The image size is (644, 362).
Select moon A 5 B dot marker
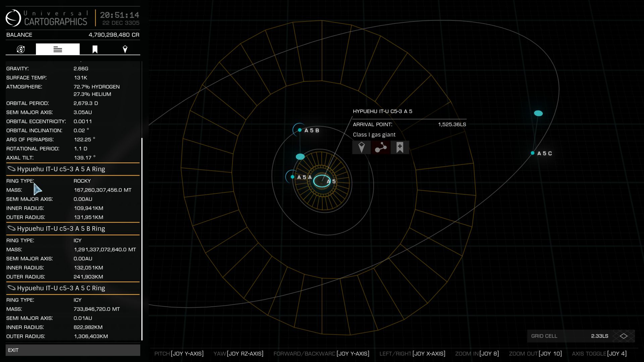point(300,130)
